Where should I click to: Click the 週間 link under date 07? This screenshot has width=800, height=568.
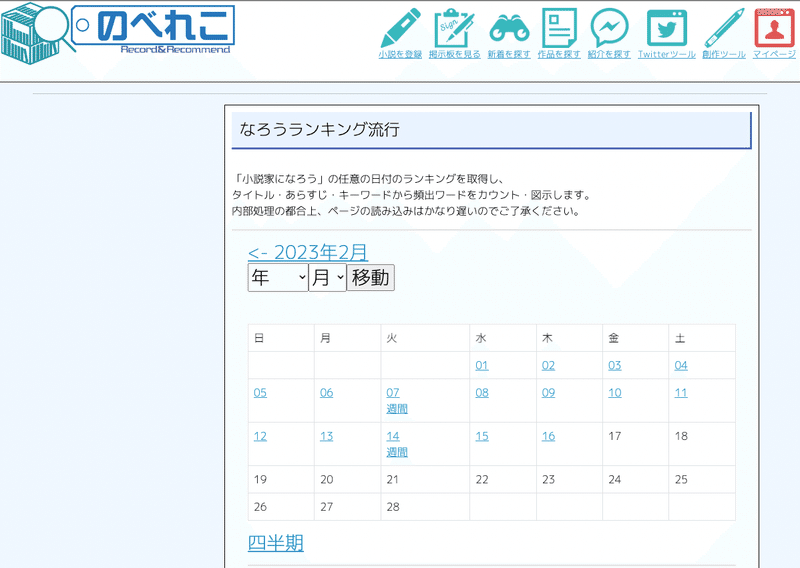[396, 409]
